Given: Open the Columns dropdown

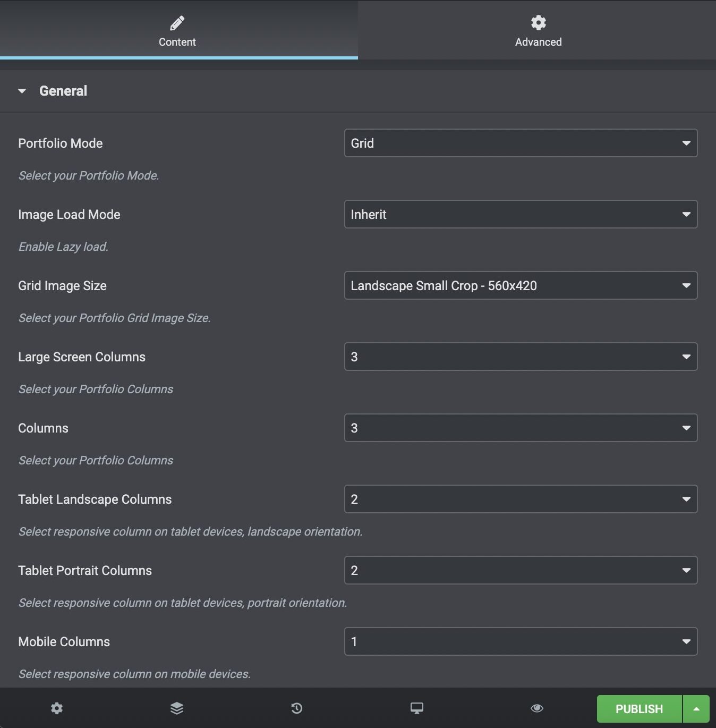Looking at the screenshot, I should [x=521, y=428].
